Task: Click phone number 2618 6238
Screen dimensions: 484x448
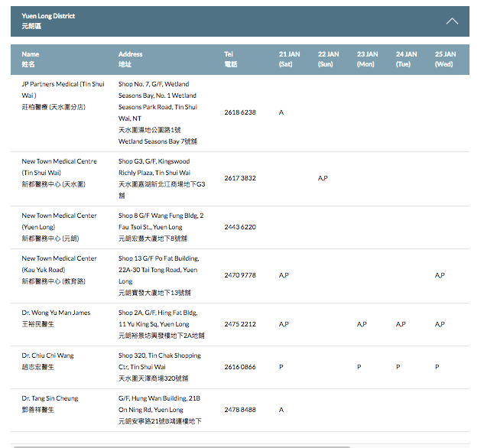Action: coord(239,112)
